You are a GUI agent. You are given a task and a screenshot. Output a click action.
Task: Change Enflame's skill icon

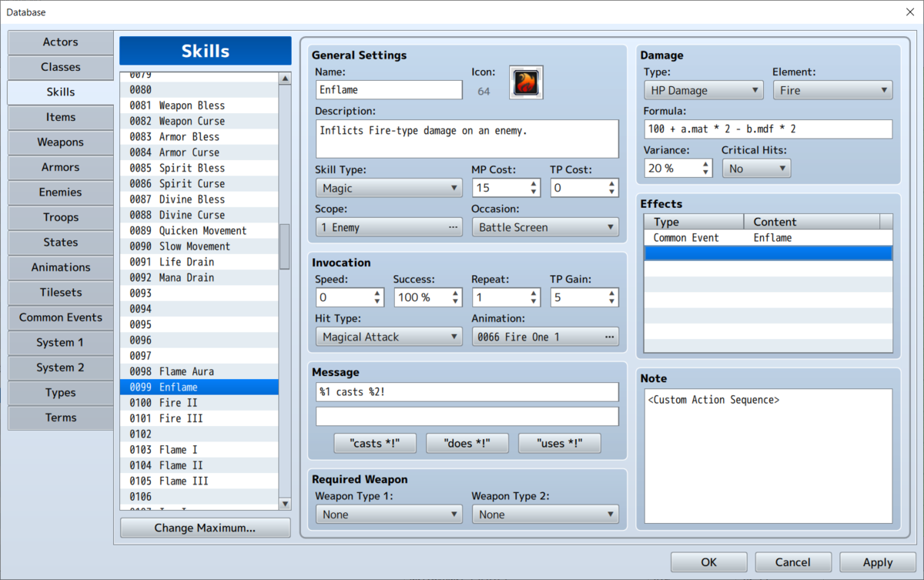[x=526, y=82]
